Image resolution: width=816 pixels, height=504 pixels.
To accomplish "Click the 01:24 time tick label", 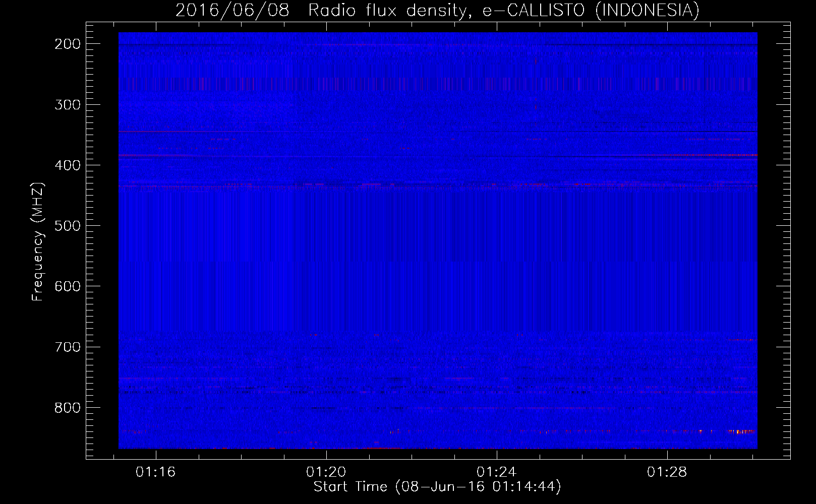I will pyautogui.click(x=497, y=472).
